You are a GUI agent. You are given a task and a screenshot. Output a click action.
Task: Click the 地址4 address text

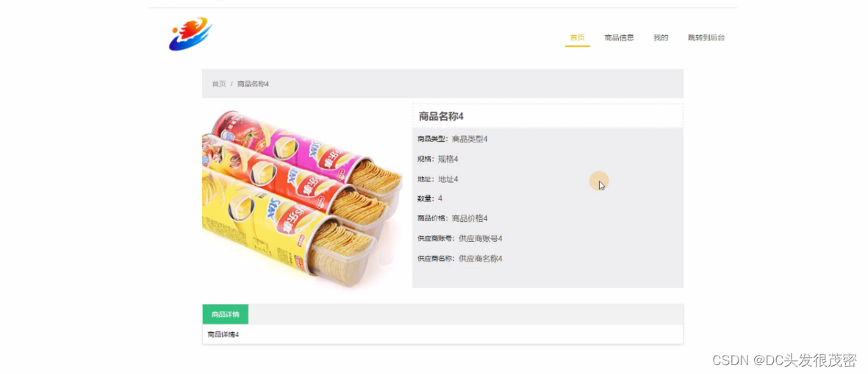click(448, 179)
